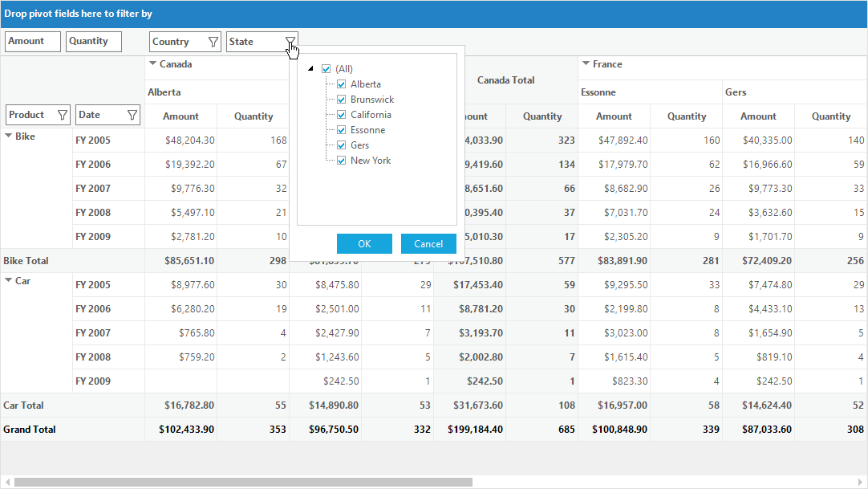Uncheck the Alberta checkbox
This screenshot has width=868, height=489.
pos(342,84)
